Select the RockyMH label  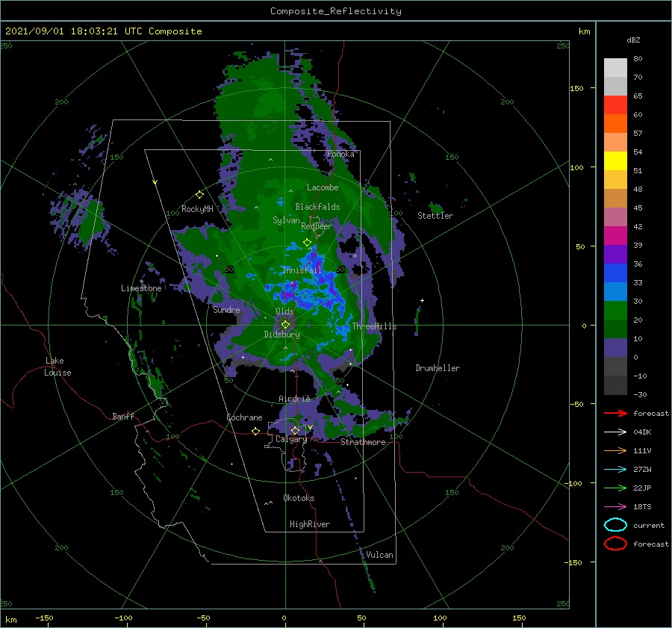pos(197,209)
